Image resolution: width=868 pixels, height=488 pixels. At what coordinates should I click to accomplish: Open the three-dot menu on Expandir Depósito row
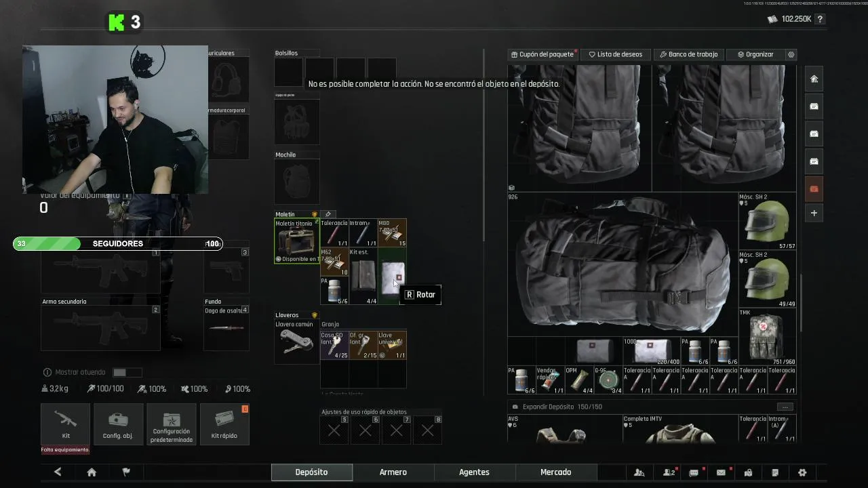(785, 407)
